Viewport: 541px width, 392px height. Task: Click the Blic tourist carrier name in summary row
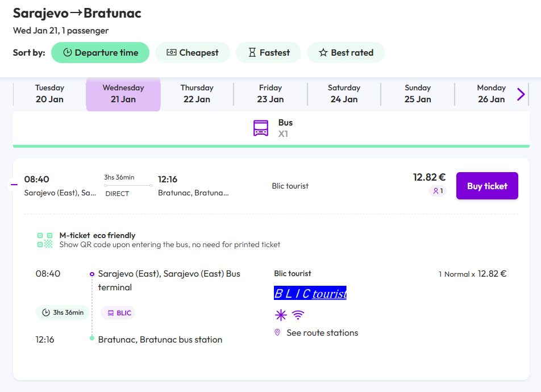pos(290,186)
